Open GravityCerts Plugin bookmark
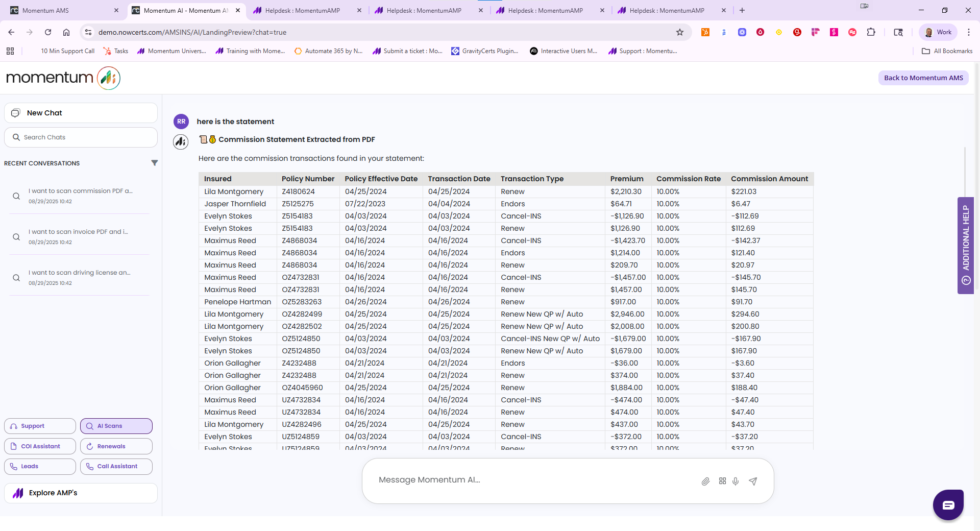This screenshot has width=980, height=531. (x=485, y=51)
